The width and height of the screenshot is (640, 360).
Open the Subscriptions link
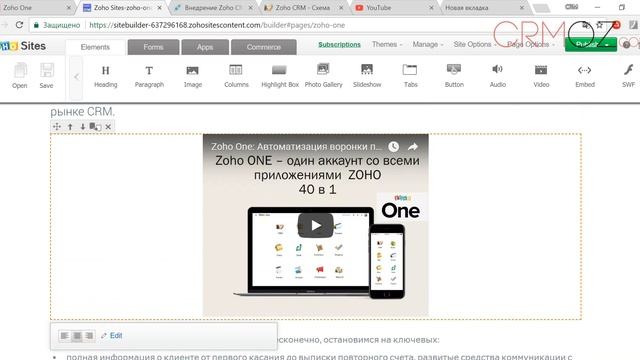pos(339,44)
